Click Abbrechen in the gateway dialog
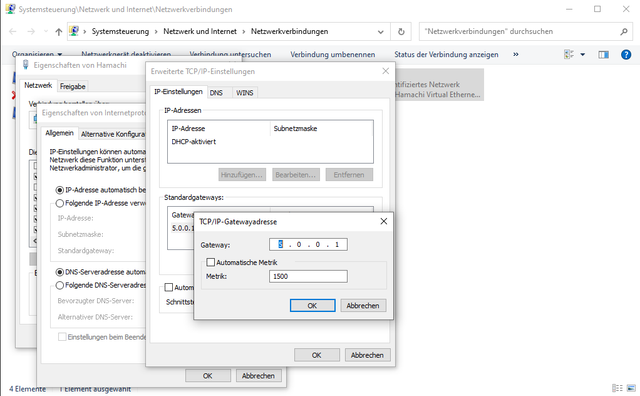Viewport: 640px width, 396px height. click(x=363, y=305)
